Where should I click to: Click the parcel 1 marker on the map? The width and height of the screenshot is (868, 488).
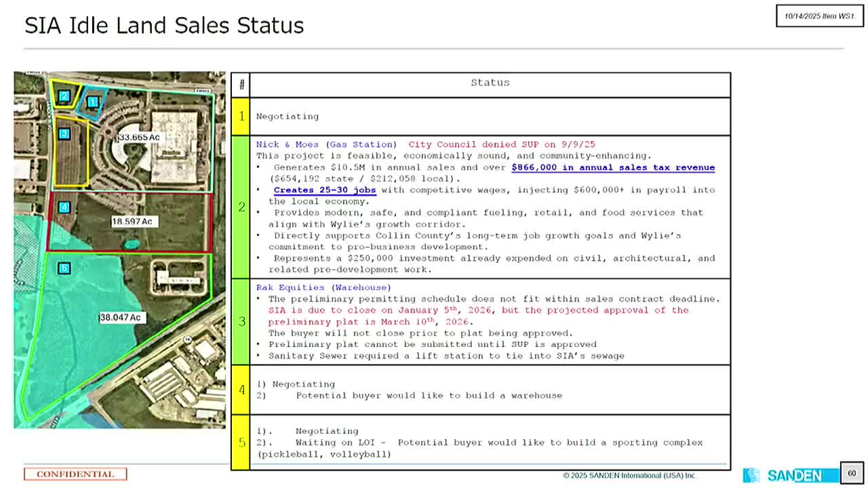point(93,102)
